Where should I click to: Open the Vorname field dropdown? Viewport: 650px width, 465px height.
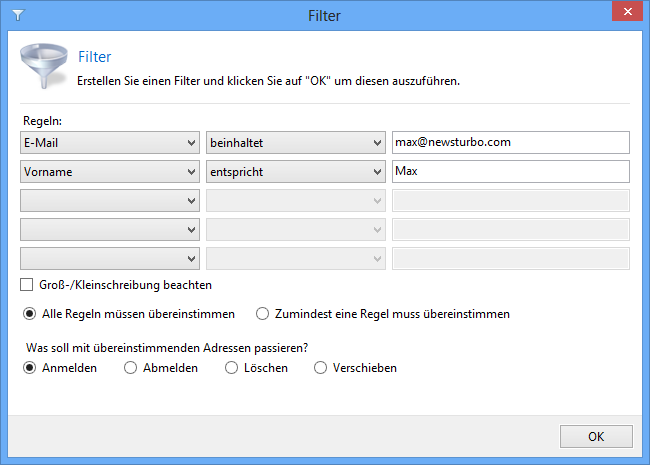(110, 172)
